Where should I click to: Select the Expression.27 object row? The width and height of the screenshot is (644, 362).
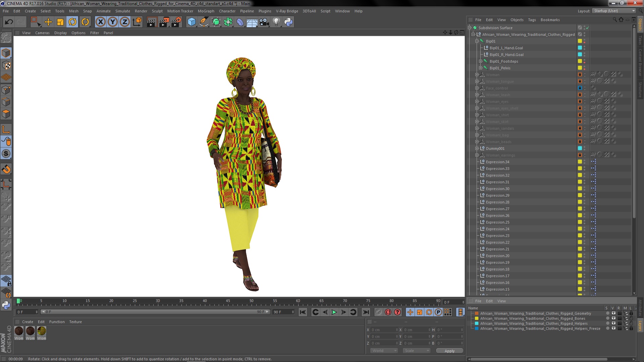(497, 209)
